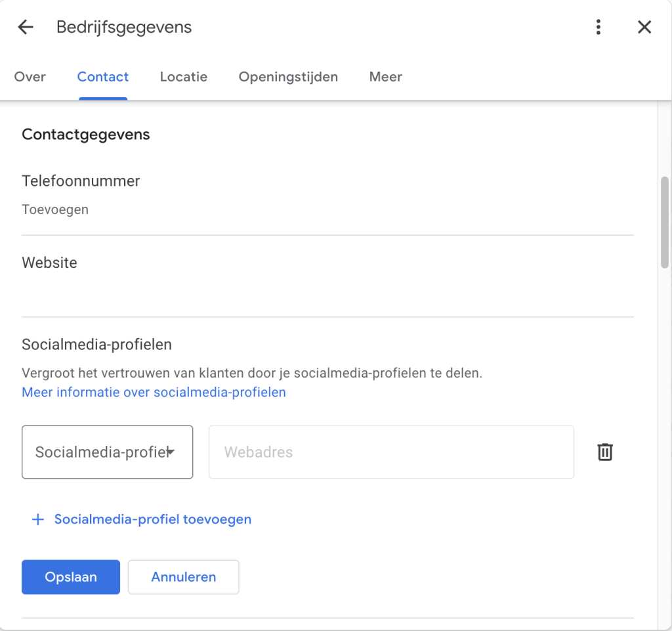Switch to the Over tab
Image resolution: width=672 pixels, height=631 pixels.
click(30, 77)
